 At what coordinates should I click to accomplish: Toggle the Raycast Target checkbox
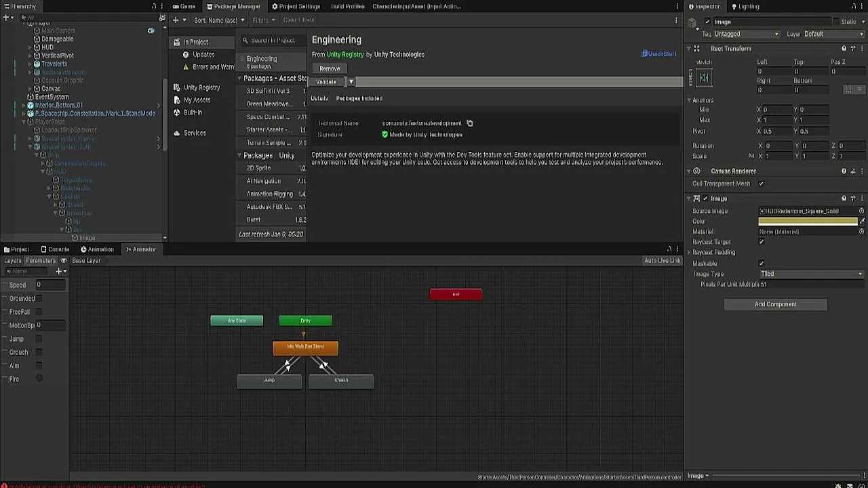click(761, 242)
